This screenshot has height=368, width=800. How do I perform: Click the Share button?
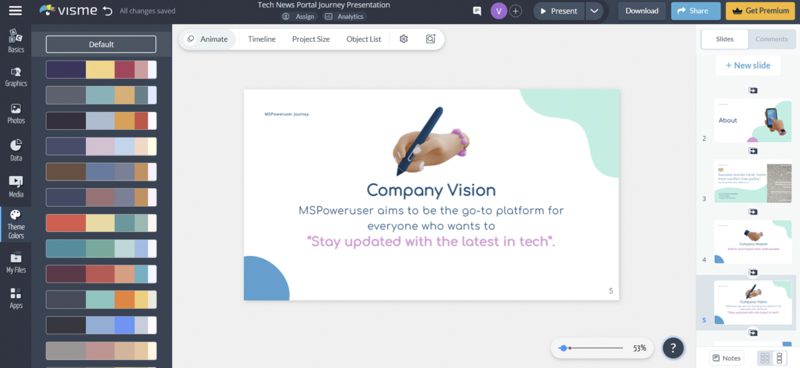pyautogui.click(x=695, y=11)
